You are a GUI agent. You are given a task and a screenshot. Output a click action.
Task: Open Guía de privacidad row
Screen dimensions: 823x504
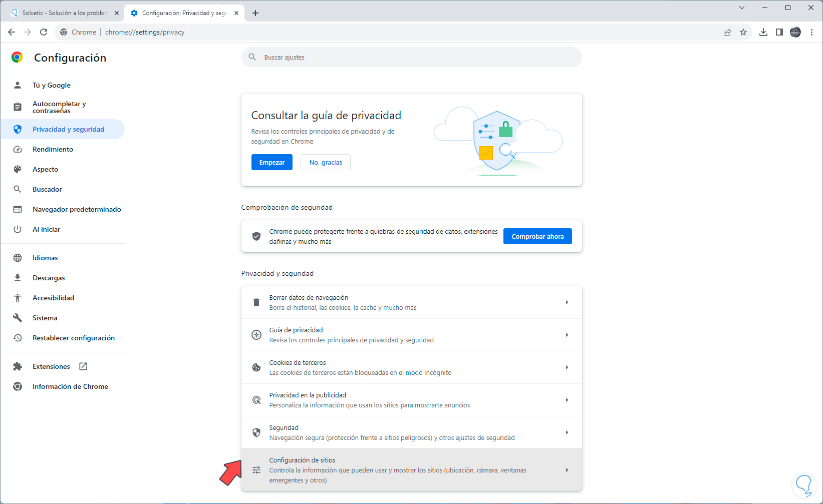pos(412,335)
